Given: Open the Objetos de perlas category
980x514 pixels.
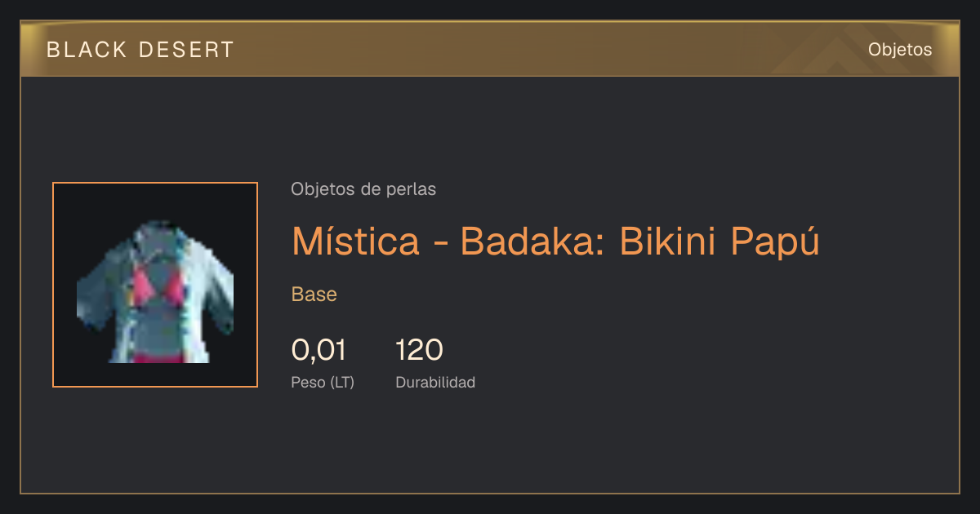Looking at the screenshot, I should (363, 189).
